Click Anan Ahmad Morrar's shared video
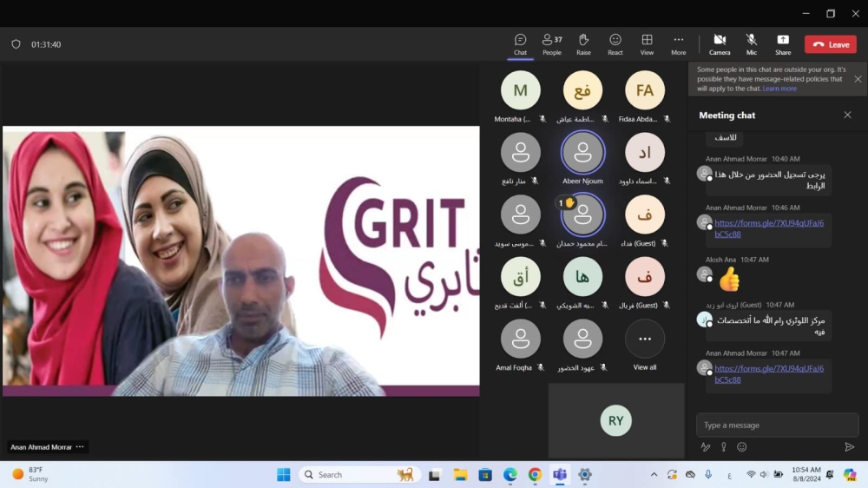 point(240,260)
